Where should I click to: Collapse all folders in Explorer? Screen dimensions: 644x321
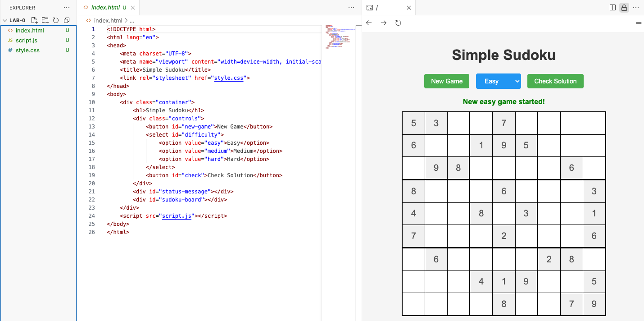coord(67,20)
